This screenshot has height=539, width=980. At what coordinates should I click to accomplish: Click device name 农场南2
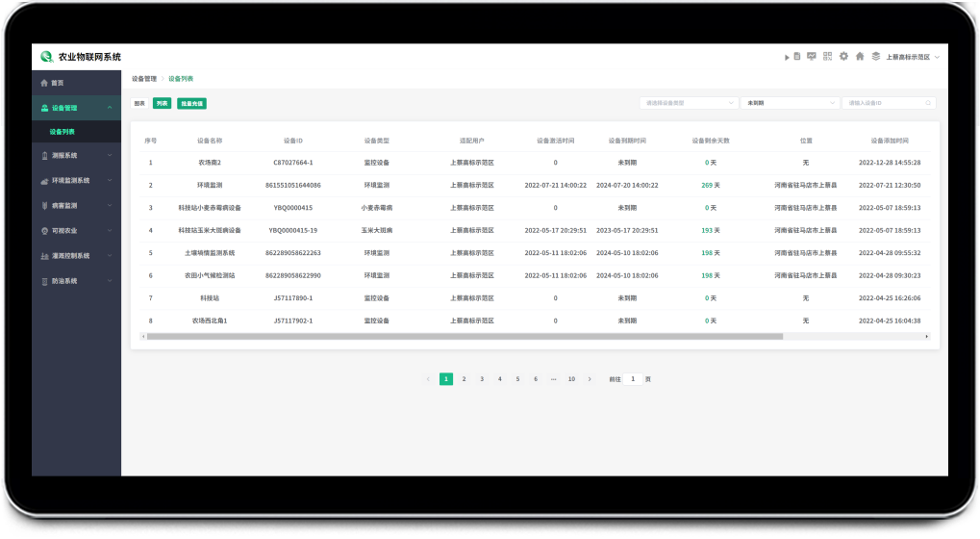tap(210, 163)
